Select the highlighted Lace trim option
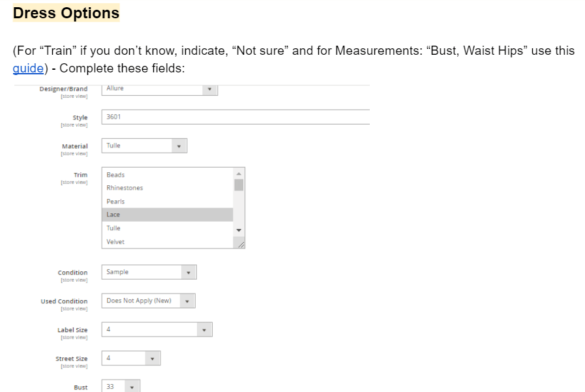 (167, 215)
